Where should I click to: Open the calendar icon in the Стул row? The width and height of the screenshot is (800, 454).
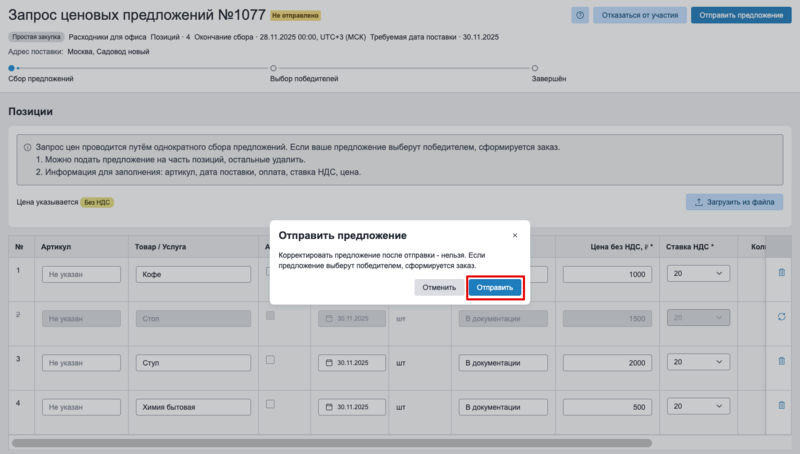[327, 363]
